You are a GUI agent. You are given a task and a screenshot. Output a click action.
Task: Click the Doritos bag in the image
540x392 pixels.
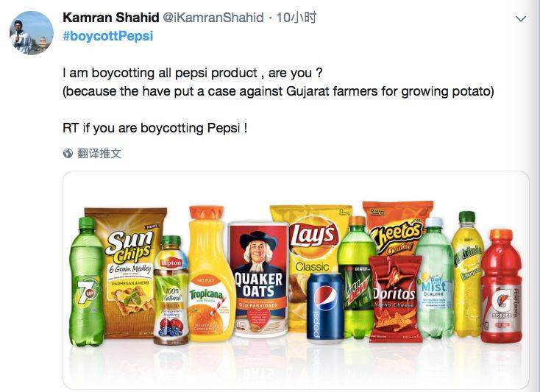click(397, 298)
